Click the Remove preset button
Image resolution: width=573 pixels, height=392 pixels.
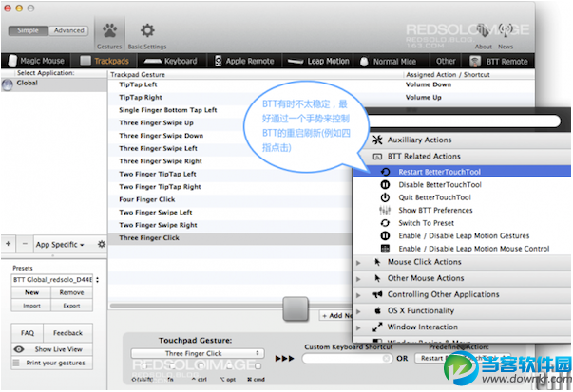point(71,292)
